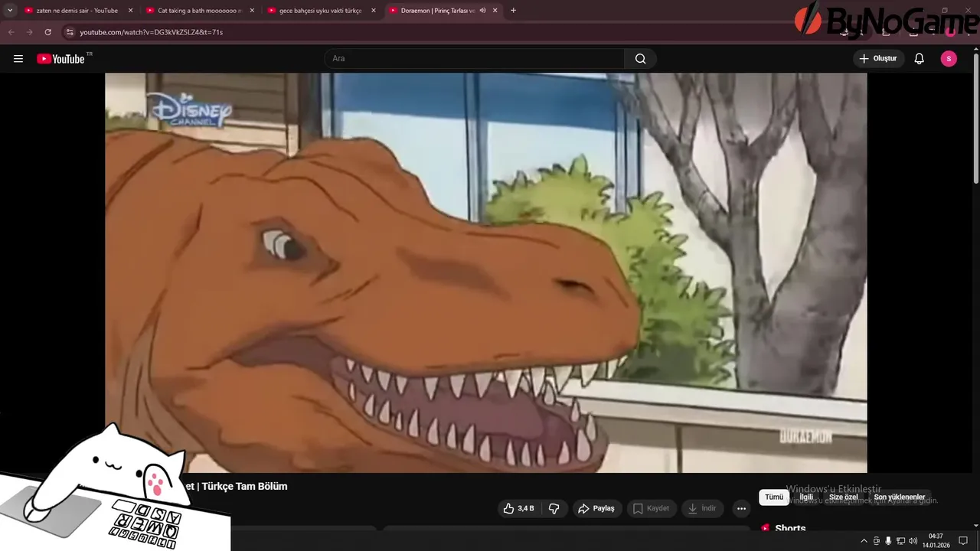Screen dimensions: 980x551
Task: Go forward in browser history
Action: tap(29, 32)
